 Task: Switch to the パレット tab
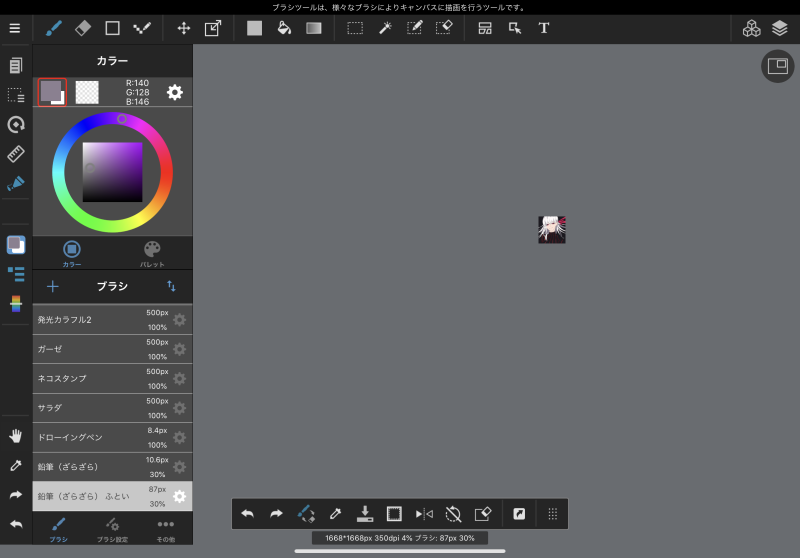(x=152, y=253)
